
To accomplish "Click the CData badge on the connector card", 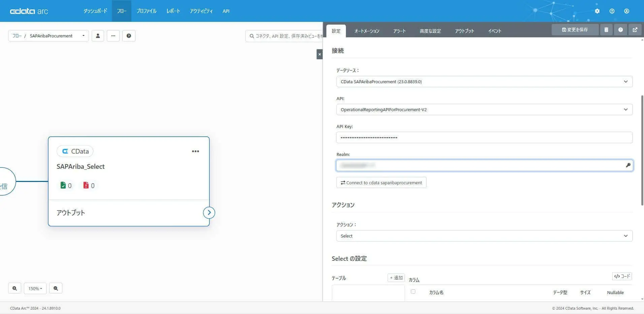I will [x=75, y=151].
